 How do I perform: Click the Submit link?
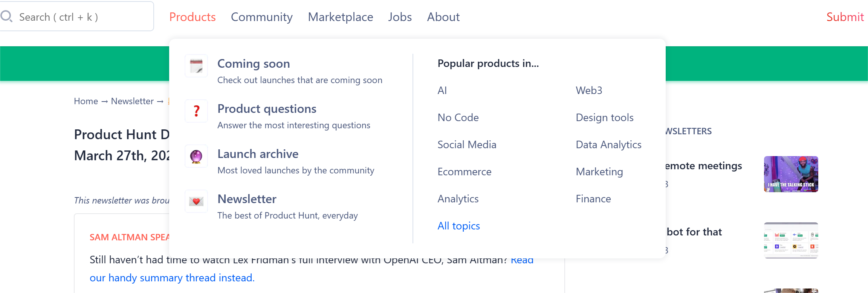(x=845, y=17)
